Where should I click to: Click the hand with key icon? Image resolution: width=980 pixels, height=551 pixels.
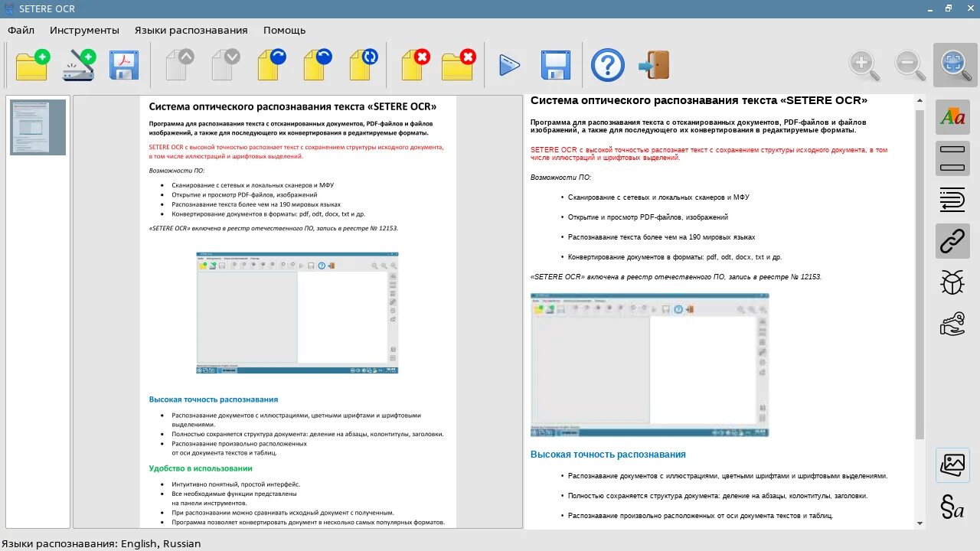952,324
